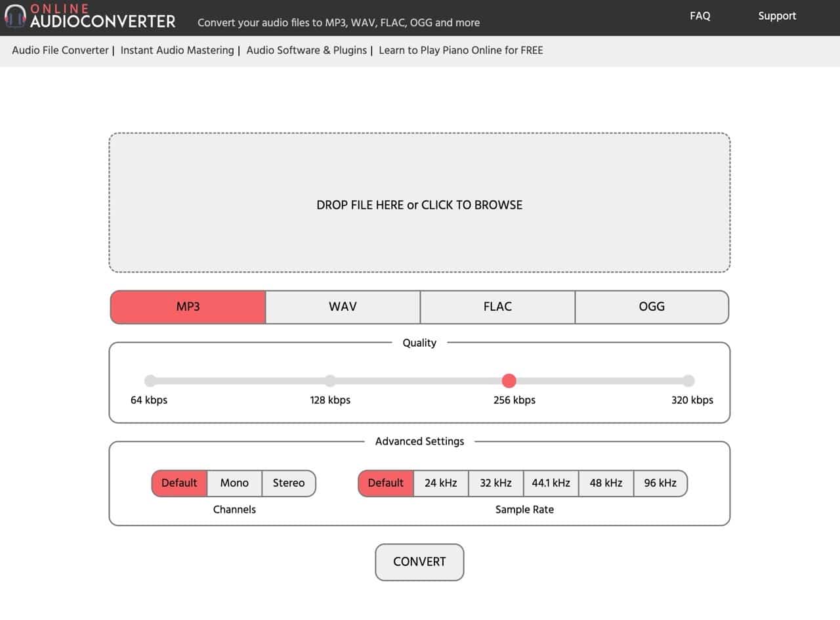Set quality slider to 320 kbps
840x620 pixels.
pyautogui.click(x=688, y=380)
